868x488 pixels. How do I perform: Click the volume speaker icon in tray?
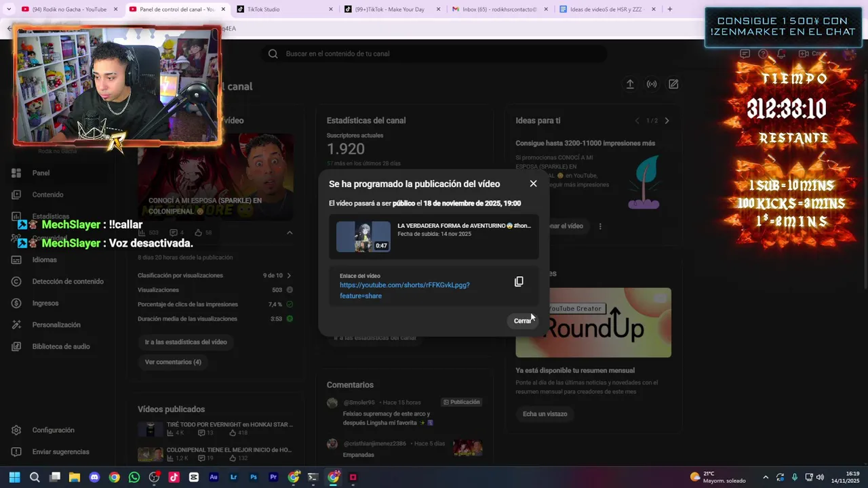820,477
